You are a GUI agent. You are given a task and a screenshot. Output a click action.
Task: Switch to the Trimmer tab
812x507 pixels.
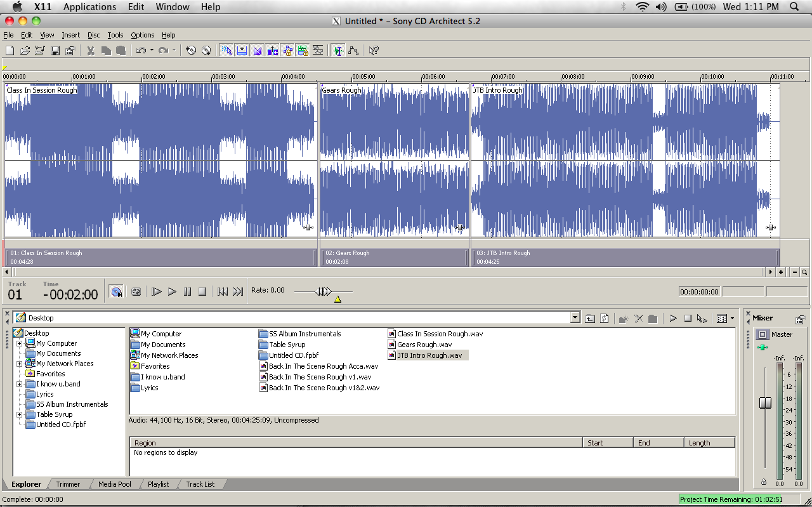[x=68, y=484]
